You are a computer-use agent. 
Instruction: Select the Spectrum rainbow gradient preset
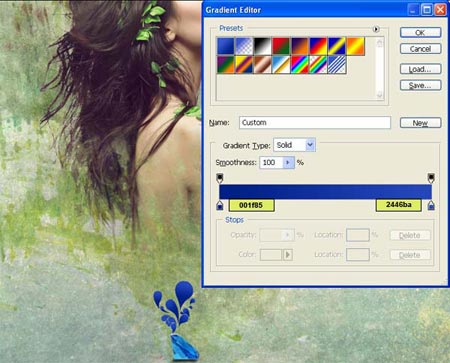(x=300, y=64)
